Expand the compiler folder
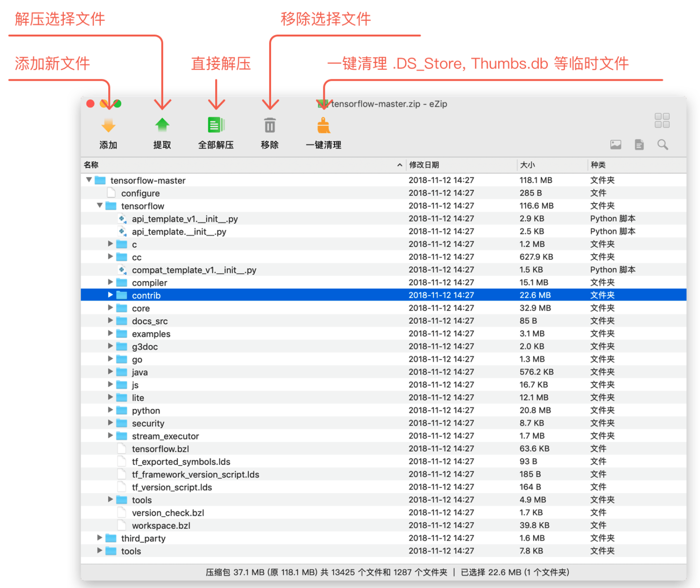 pos(110,282)
